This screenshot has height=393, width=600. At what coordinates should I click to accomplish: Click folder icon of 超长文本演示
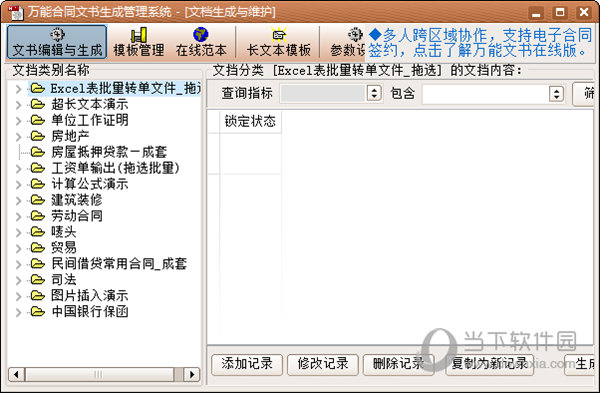[38, 104]
